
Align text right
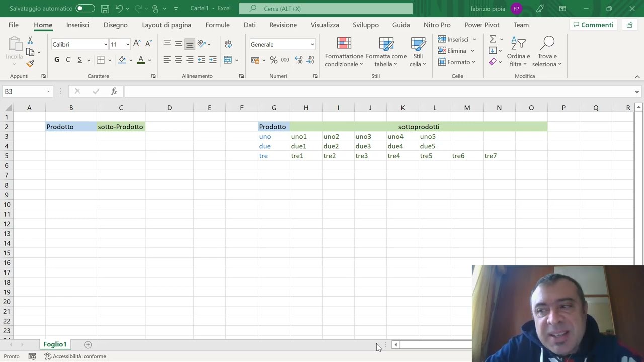[x=190, y=60]
